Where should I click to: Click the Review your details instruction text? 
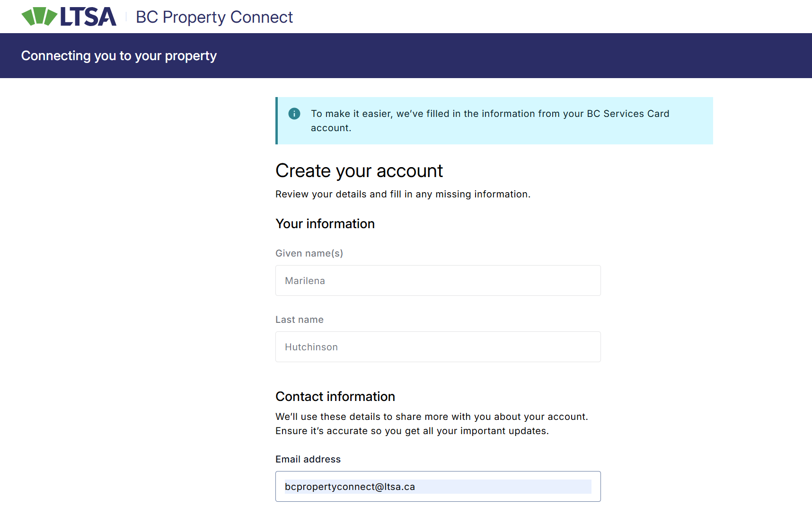coord(403,194)
